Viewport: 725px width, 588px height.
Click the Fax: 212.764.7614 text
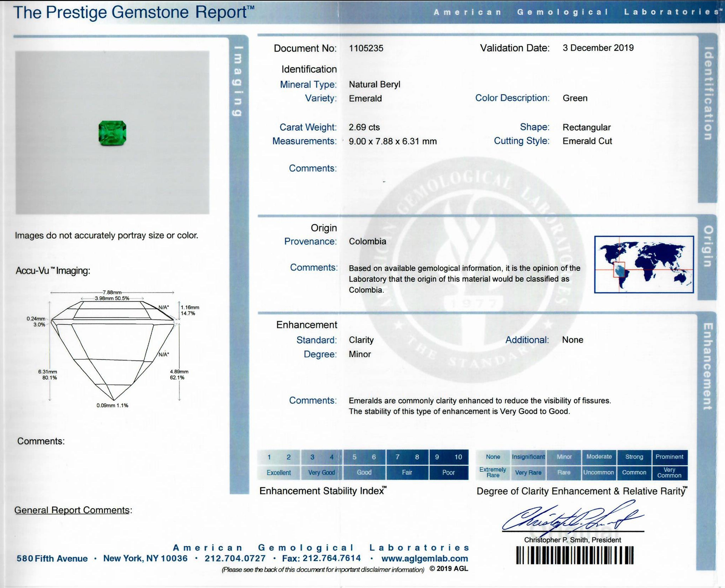click(321, 558)
